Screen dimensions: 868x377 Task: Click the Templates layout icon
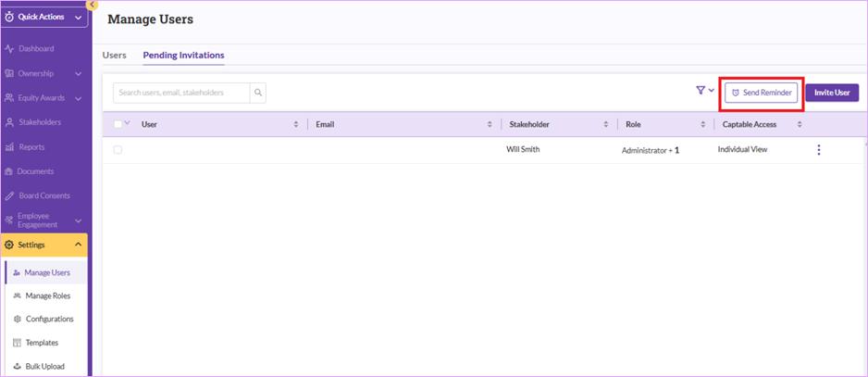pyautogui.click(x=17, y=343)
